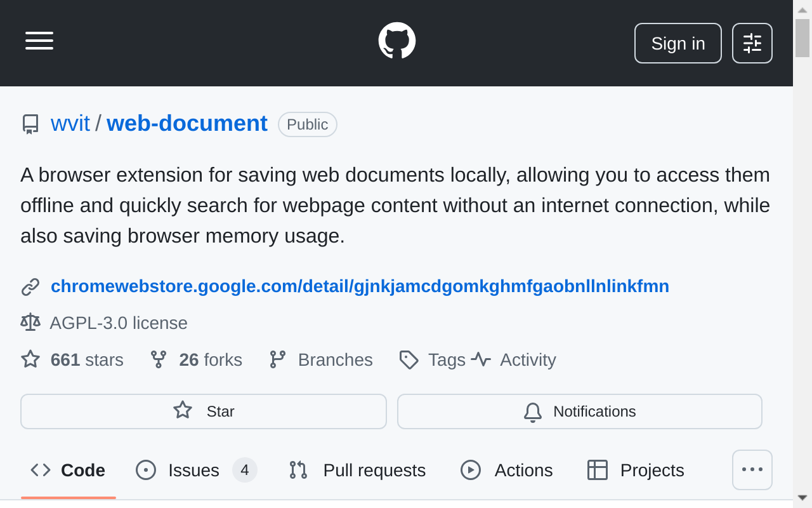Image resolution: width=812 pixels, height=508 pixels.
Task: Open Notifications subscription button
Action: click(x=579, y=411)
